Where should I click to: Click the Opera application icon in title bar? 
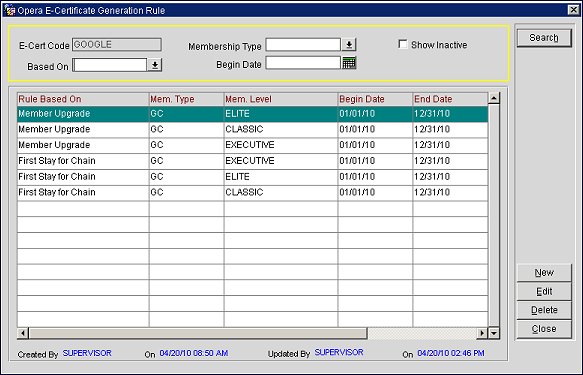pos(10,10)
